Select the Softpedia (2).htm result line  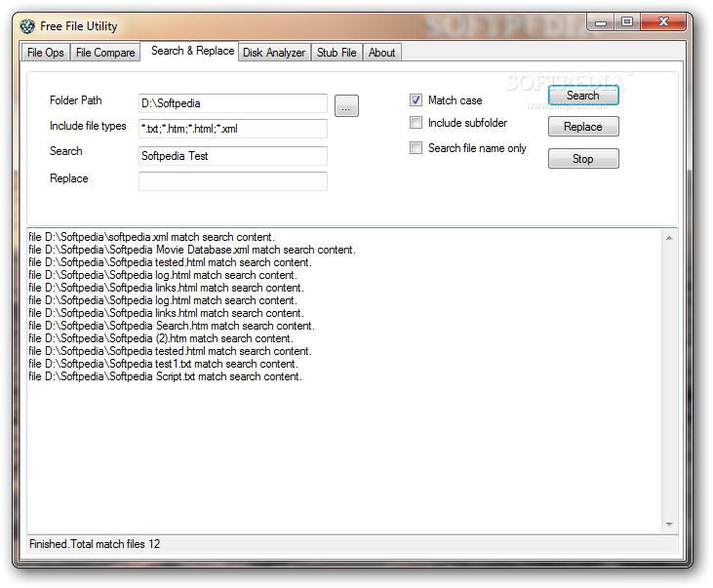161,338
